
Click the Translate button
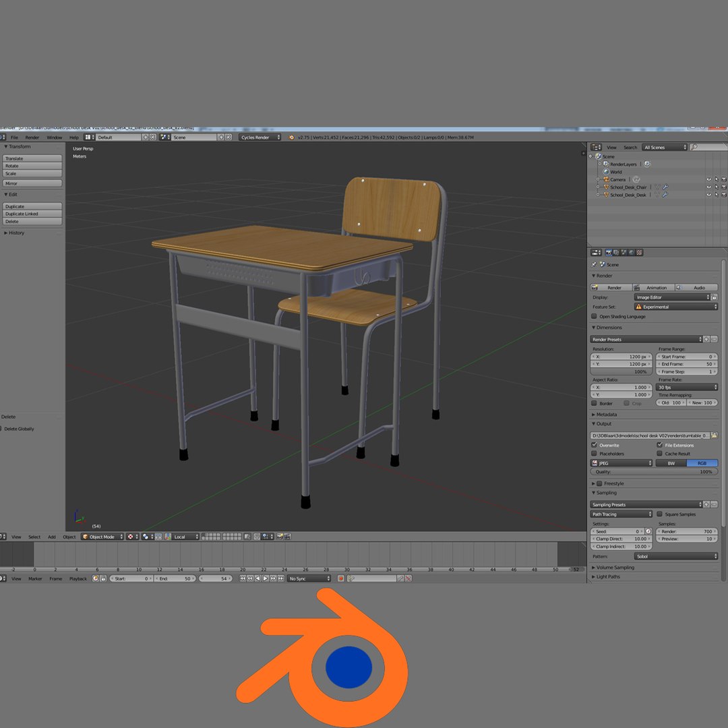click(32, 158)
